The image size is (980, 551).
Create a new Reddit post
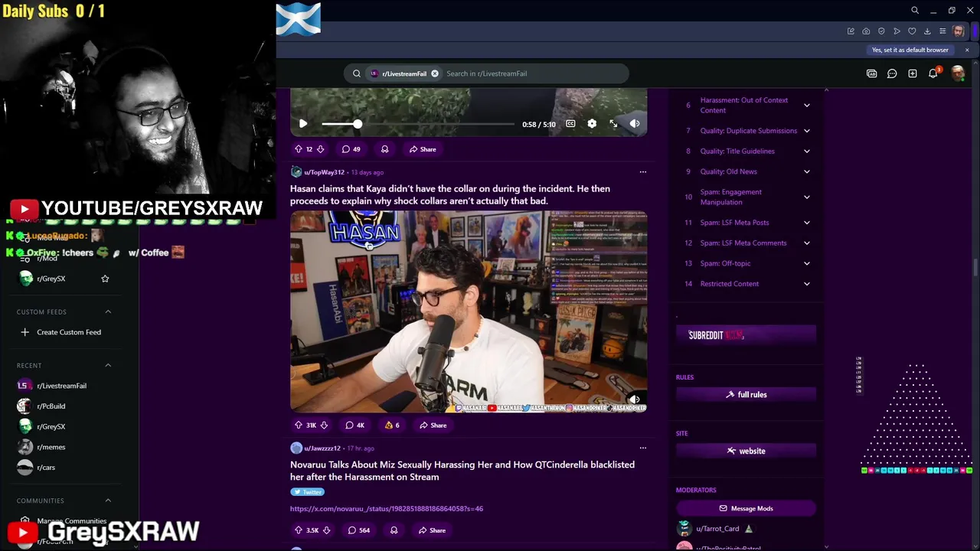pos(913,73)
